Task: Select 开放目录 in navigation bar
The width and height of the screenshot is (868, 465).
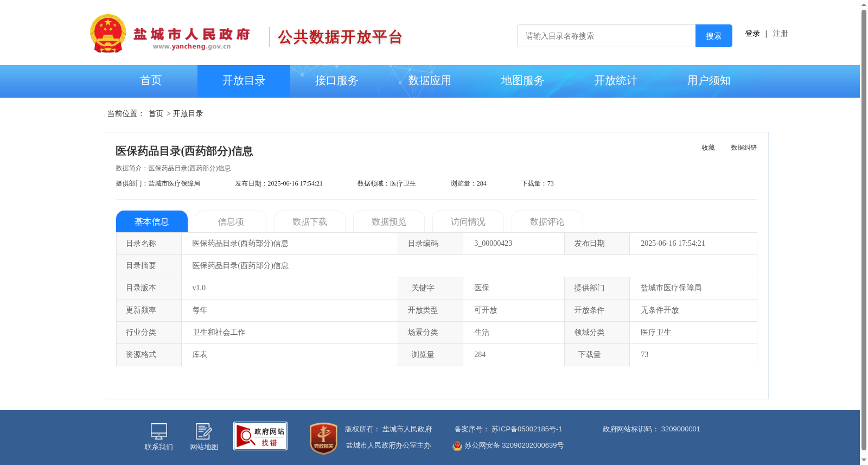Action: coord(244,81)
